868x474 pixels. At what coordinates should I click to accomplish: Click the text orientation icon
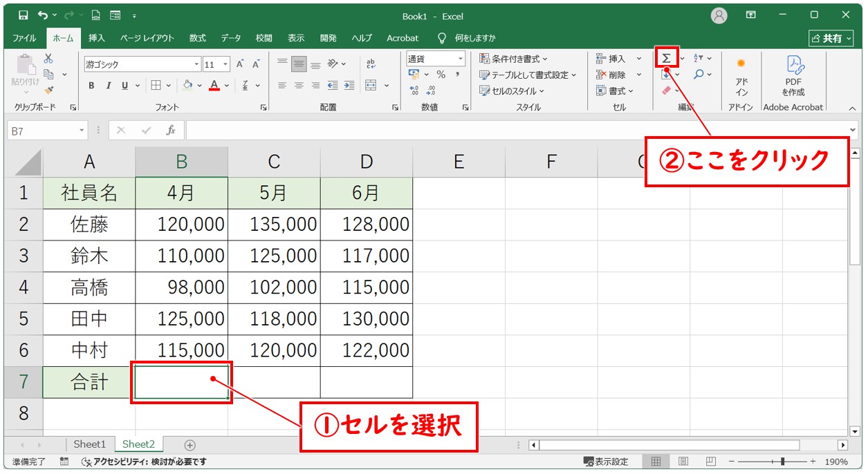[333, 64]
